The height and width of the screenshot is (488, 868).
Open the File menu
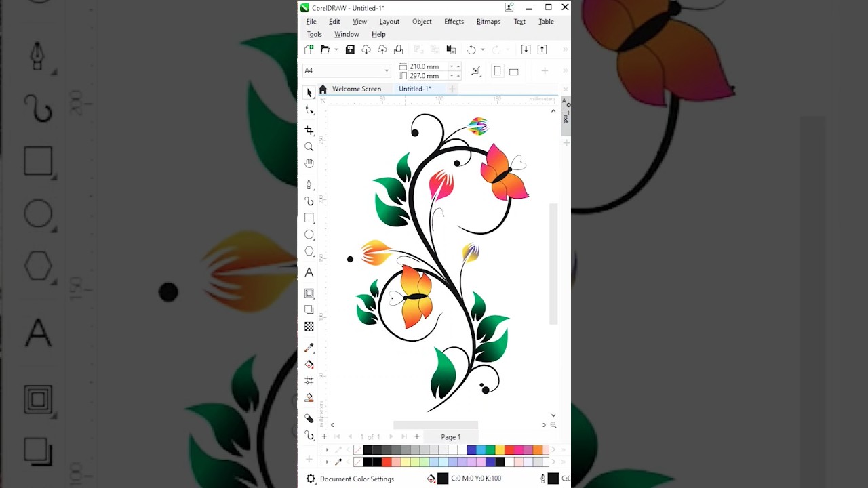pos(311,22)
